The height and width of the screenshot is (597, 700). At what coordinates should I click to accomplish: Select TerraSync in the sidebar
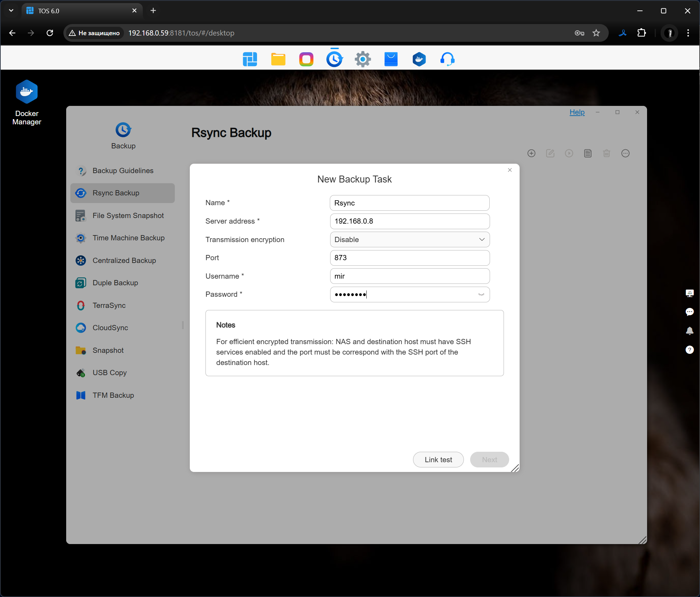tap(109, 305)
